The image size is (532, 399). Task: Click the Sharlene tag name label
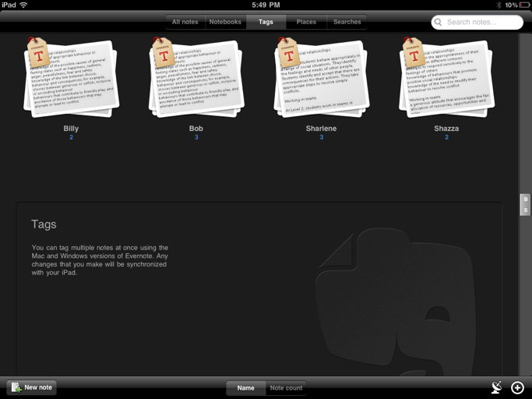pos(322,129)
